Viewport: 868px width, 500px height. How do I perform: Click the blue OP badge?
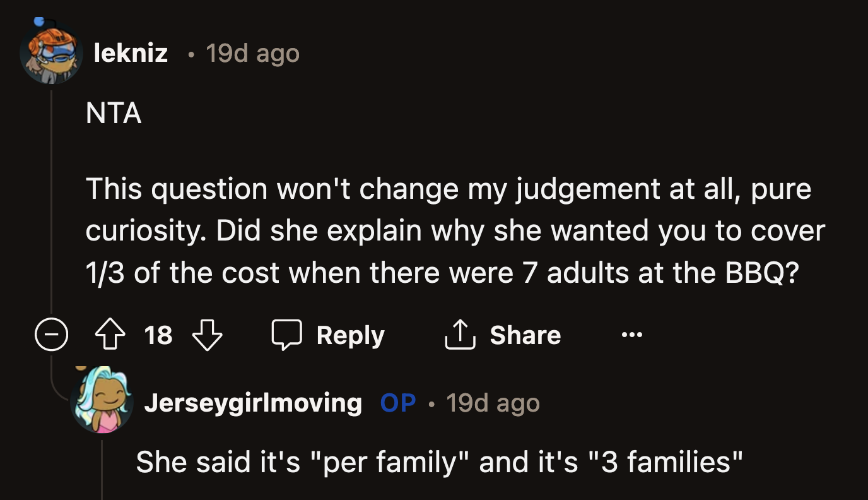pos(397,402)
